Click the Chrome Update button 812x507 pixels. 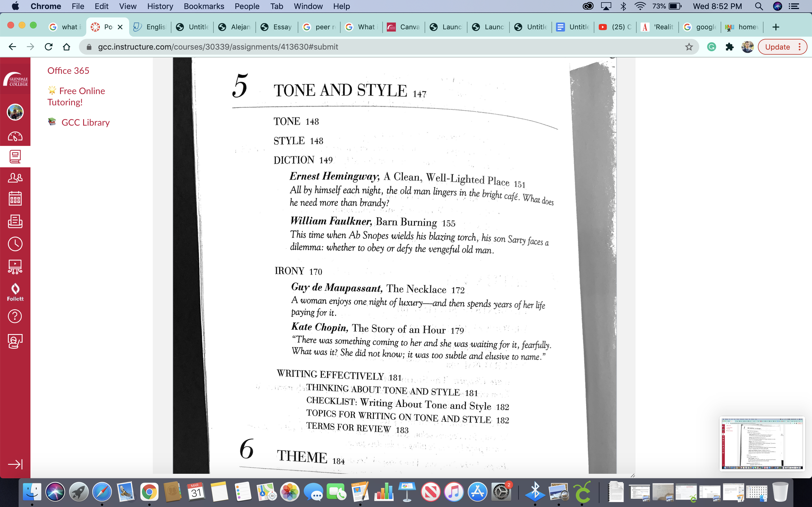777,47
